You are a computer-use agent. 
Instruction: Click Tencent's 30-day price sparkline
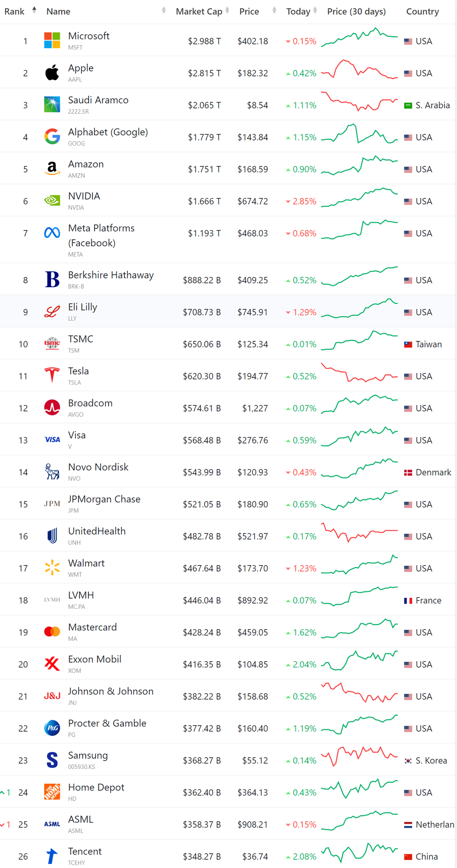(x=359, y=852)
